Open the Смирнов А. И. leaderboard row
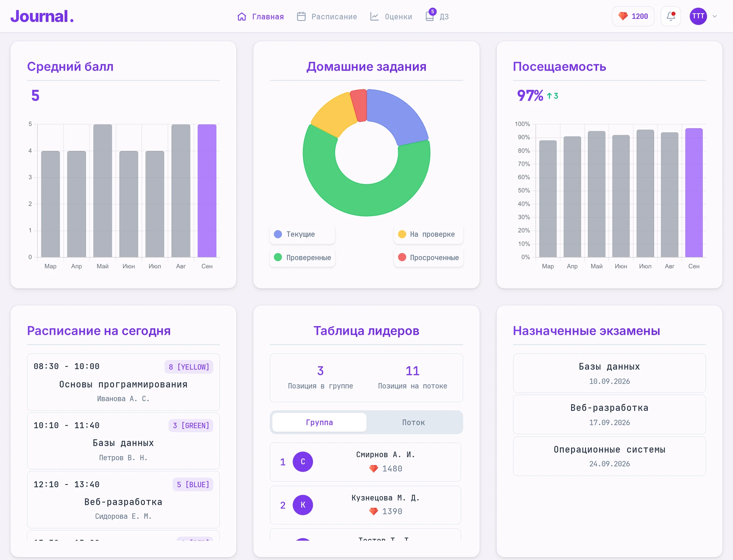Viewport: 733px width, 560px height. [365, 462]
